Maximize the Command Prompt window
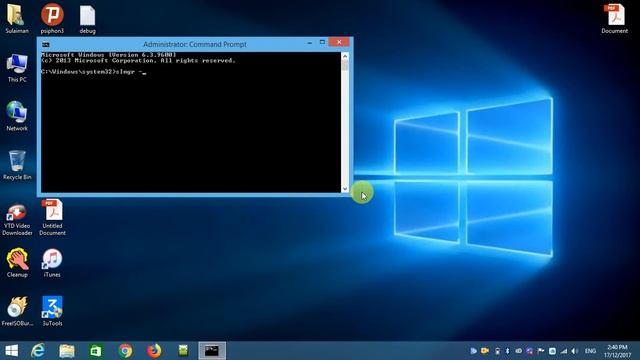 coord(322,42)
